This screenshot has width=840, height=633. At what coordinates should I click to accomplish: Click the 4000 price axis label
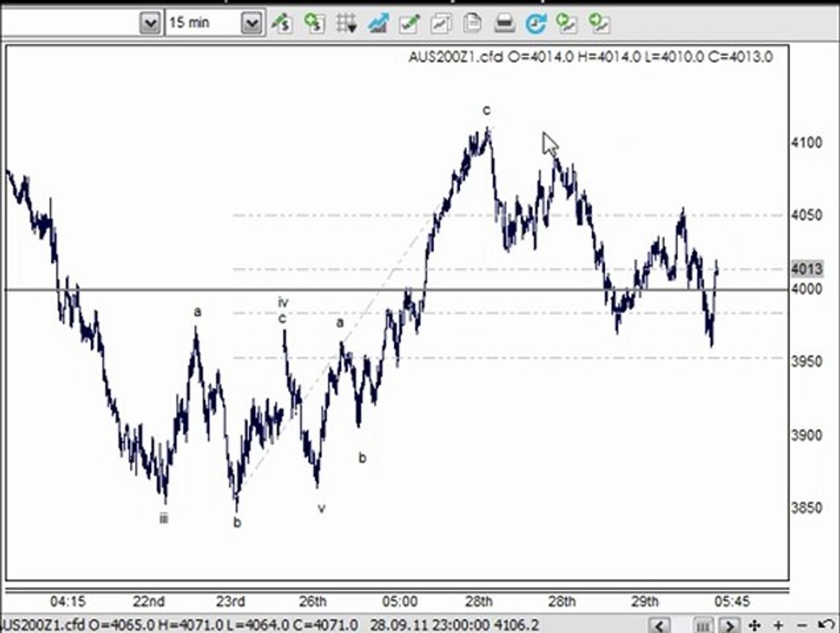coord(807,288)
